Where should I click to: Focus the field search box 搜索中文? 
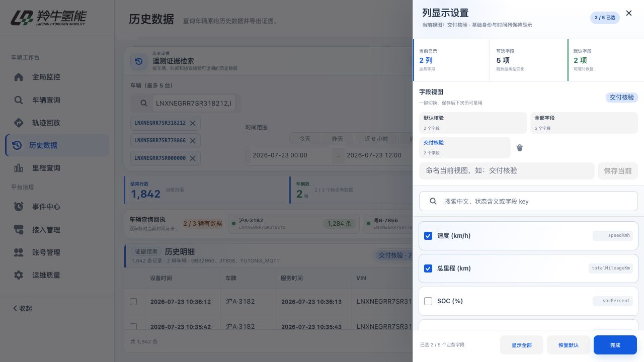tap(528, 201)
